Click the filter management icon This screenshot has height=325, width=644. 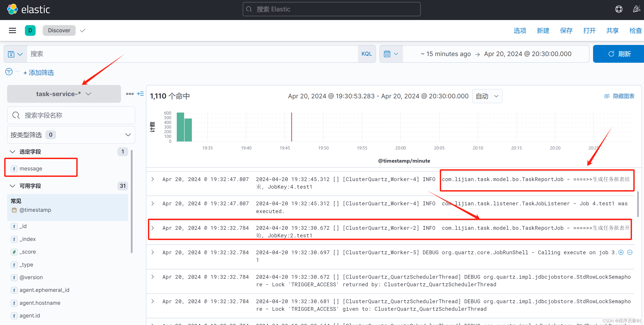pos(8,72)
